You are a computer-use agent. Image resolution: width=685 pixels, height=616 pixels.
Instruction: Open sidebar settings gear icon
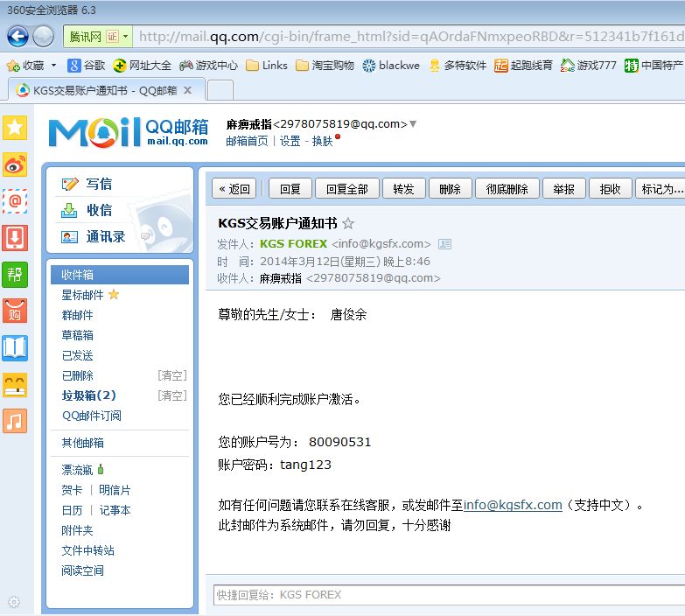(x=14, y=602)
